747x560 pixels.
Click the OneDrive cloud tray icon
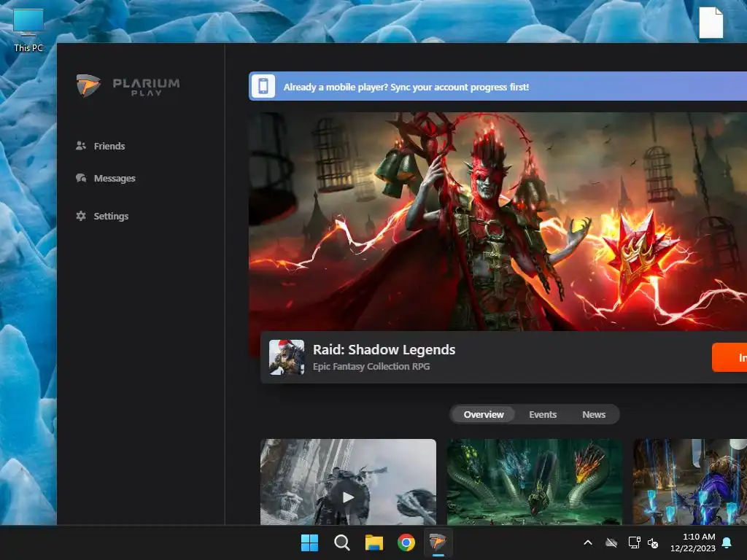[611, 542]
